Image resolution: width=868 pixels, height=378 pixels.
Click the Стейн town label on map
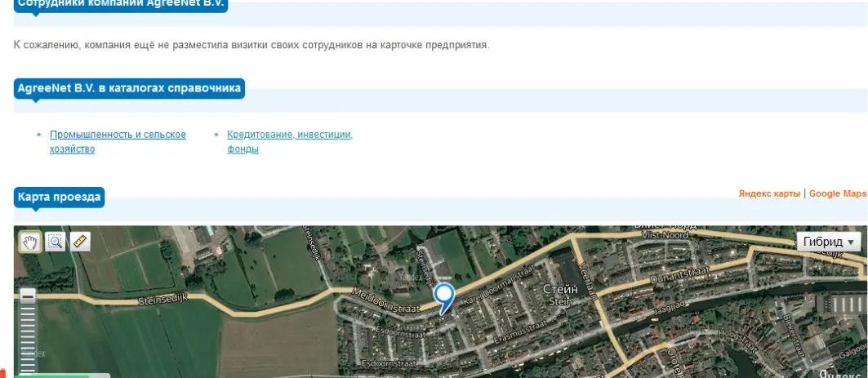click(x=560, y=289)
